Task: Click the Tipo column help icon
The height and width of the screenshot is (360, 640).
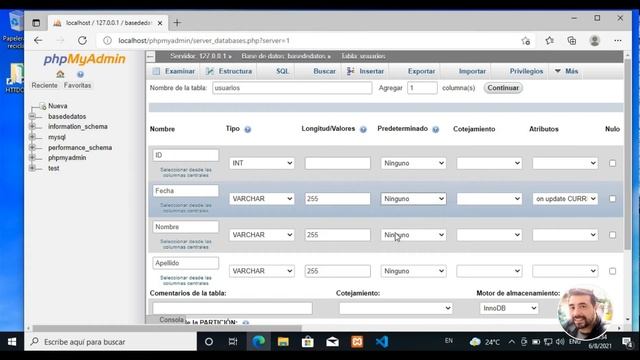Action: tap(248, 129)
